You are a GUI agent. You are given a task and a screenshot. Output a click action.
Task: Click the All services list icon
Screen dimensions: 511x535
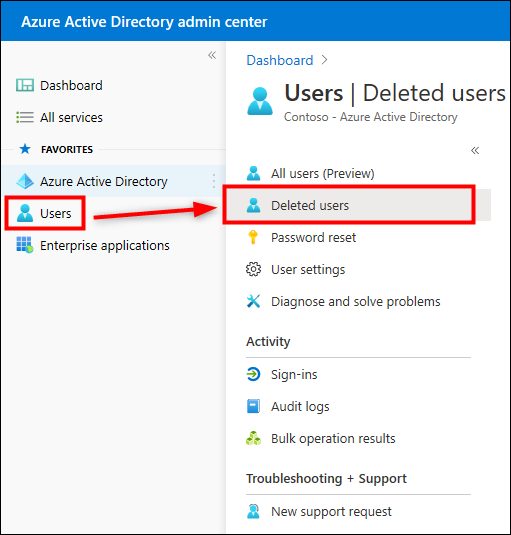pyautogui.click(x=25, y=117)
